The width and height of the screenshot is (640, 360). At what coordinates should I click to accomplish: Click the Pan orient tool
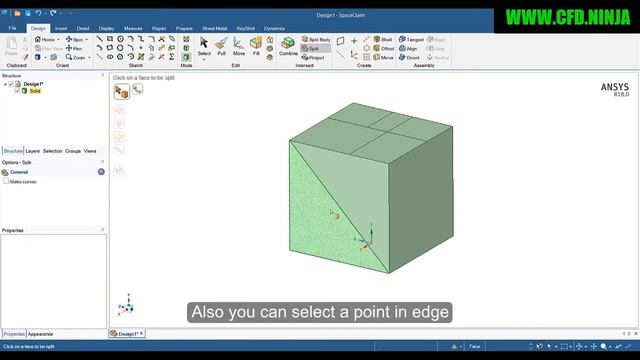point(73,48)
